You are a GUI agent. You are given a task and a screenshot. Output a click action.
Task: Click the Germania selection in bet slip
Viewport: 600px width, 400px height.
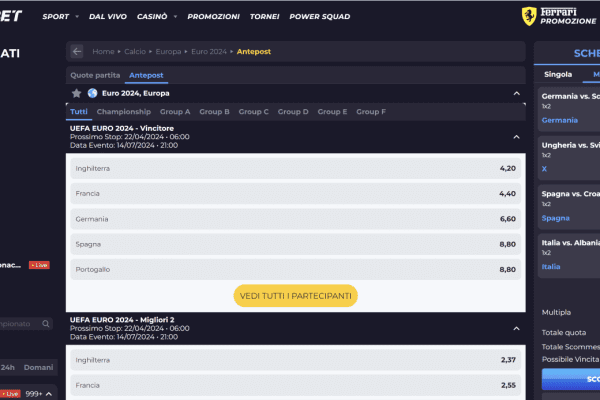559,120
